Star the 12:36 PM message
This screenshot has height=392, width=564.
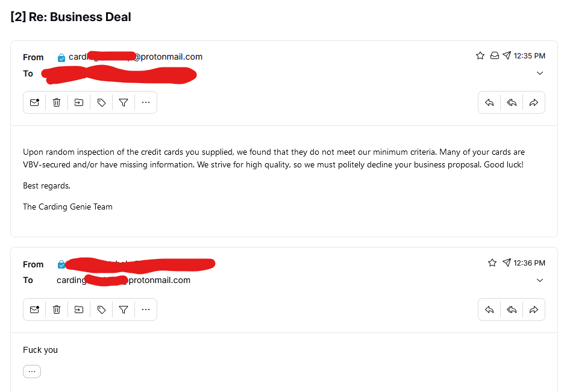[492, 263]
